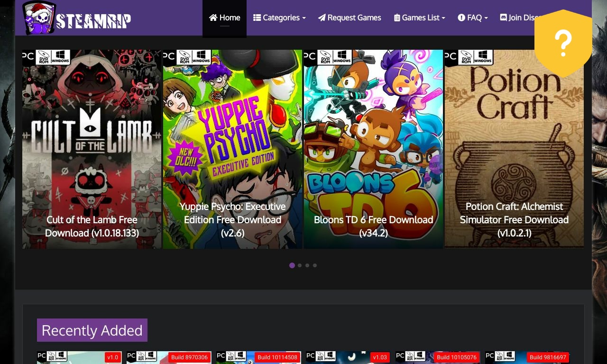Expand the FAQ dropdown caret
The height and width of the screenshot is (364, 607).
486,18
